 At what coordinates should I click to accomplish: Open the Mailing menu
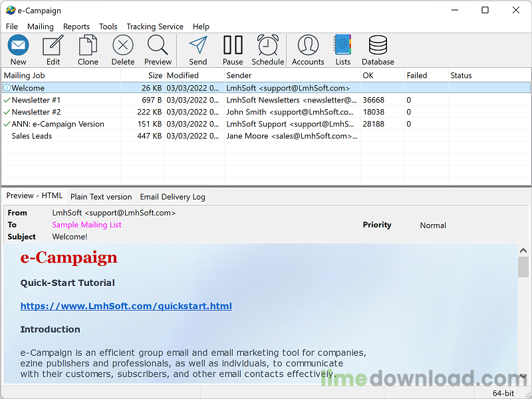point(41,27)
